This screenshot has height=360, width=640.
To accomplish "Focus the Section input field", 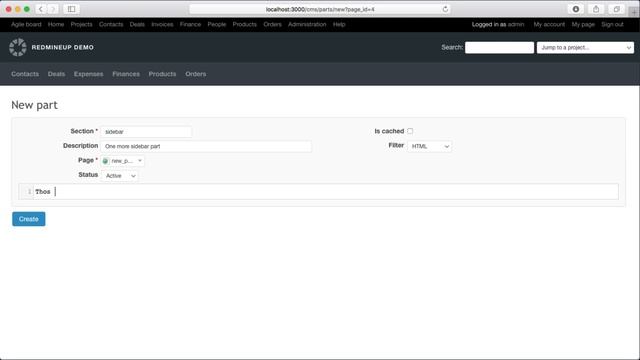I will [x=146, y=132].
